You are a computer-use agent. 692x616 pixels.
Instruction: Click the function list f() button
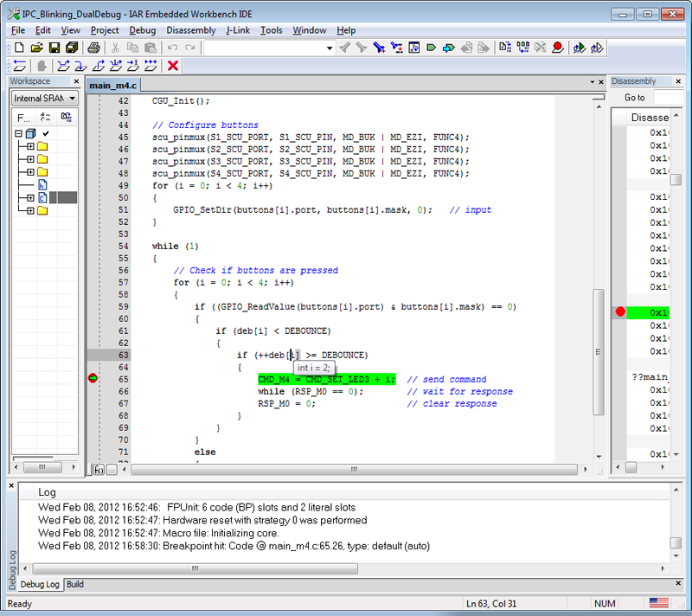[99, 470]
